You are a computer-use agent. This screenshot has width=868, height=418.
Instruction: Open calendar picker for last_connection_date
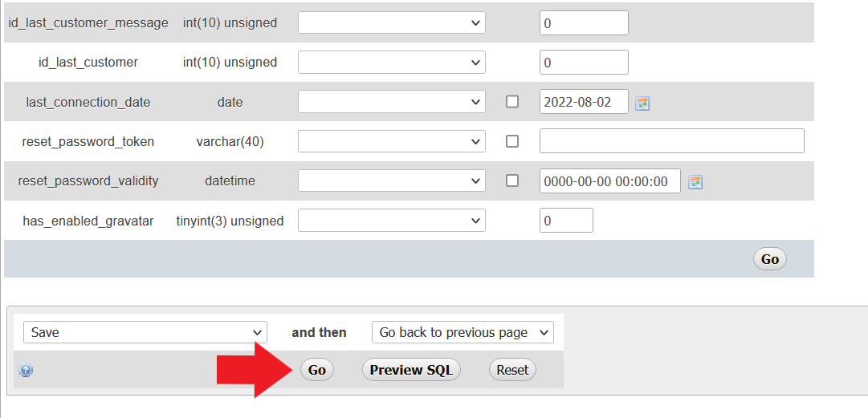642,103
